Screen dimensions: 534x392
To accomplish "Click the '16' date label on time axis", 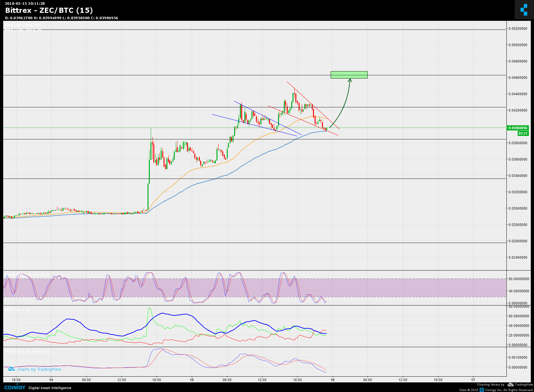I will pos(333,380).
